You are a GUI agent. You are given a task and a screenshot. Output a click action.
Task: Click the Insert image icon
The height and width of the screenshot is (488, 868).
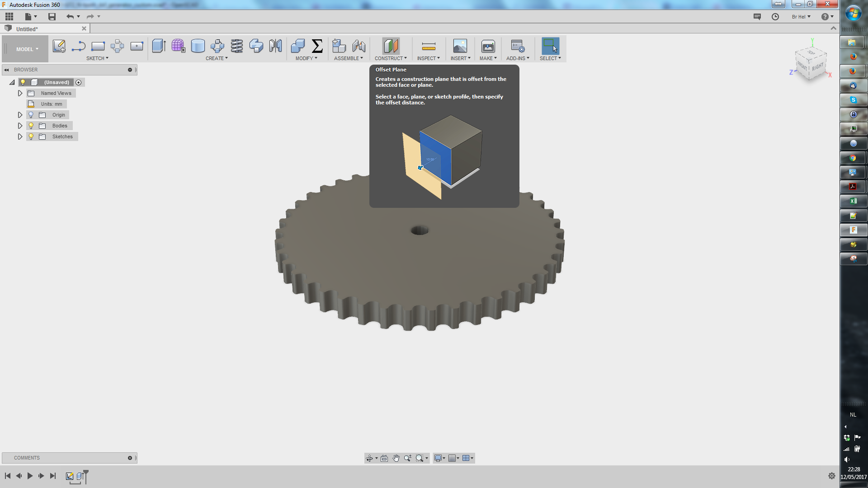tap(460, 46)
